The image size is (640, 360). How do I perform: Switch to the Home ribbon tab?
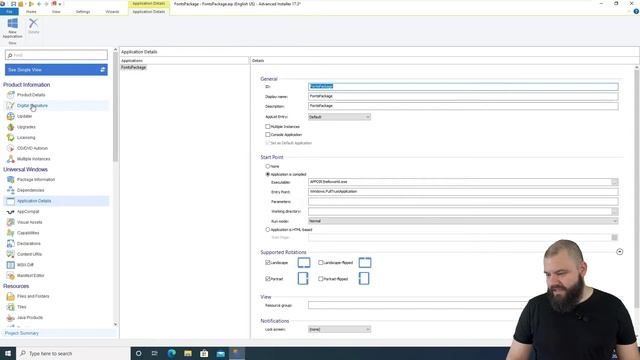tap(31, 12)
